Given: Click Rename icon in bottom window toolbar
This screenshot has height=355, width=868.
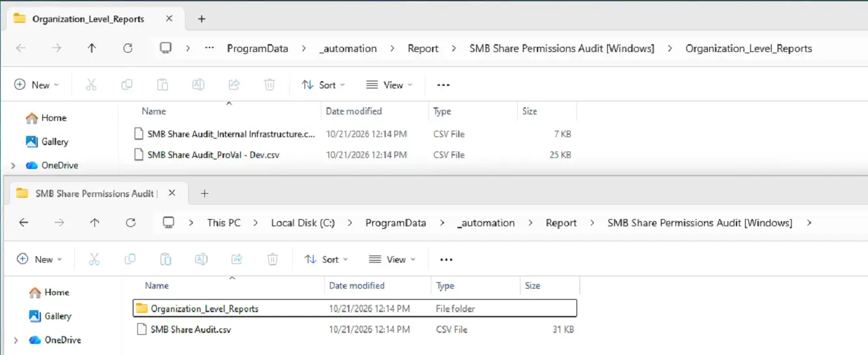Looking at the screenshot, I should tap(202, 259).
